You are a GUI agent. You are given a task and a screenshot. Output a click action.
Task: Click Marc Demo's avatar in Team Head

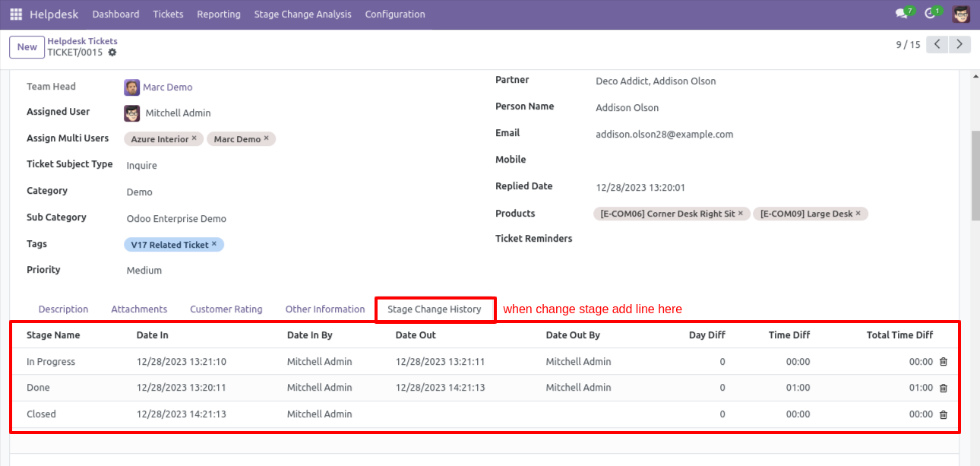(132, 87)
